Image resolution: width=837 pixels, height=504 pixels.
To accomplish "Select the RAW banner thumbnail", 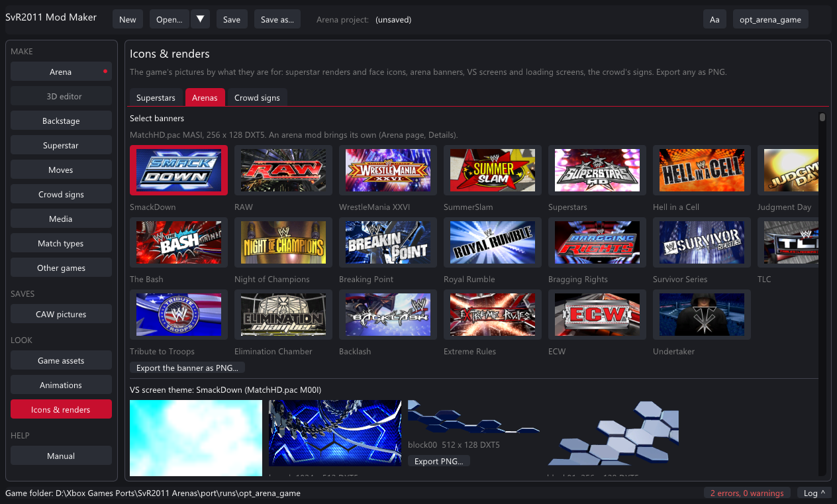I will coord(283,170).
